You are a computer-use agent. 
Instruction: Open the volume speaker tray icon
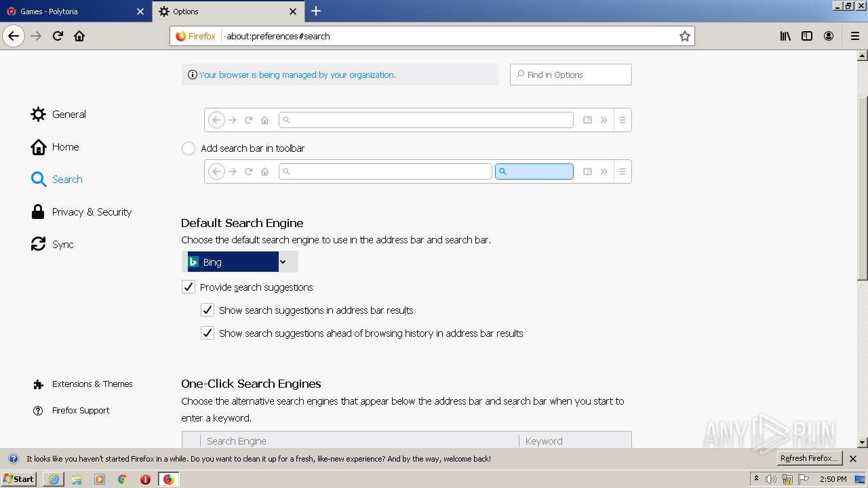click(x=772, y=479)
